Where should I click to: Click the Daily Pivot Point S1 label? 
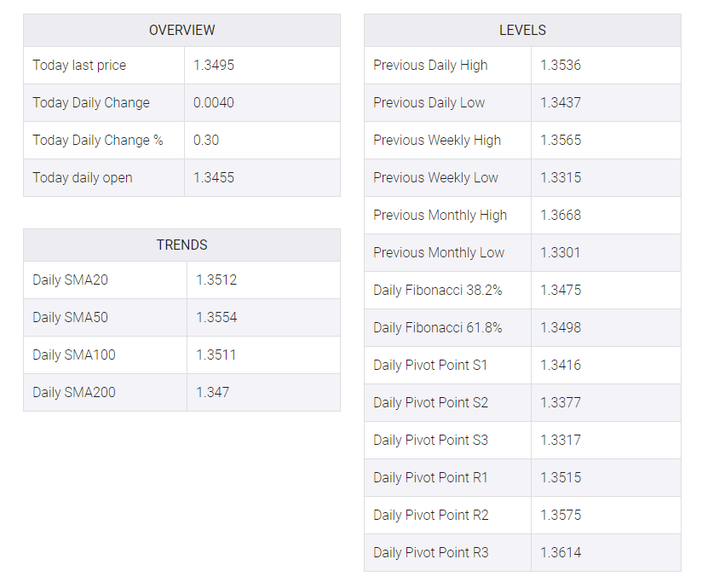(430, 366)
